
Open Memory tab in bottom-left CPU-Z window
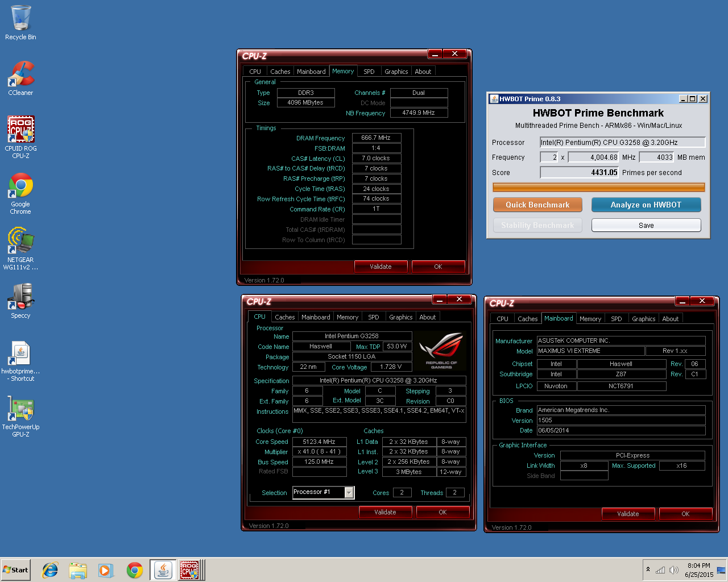pyautogui.click(x=347, y=317)
